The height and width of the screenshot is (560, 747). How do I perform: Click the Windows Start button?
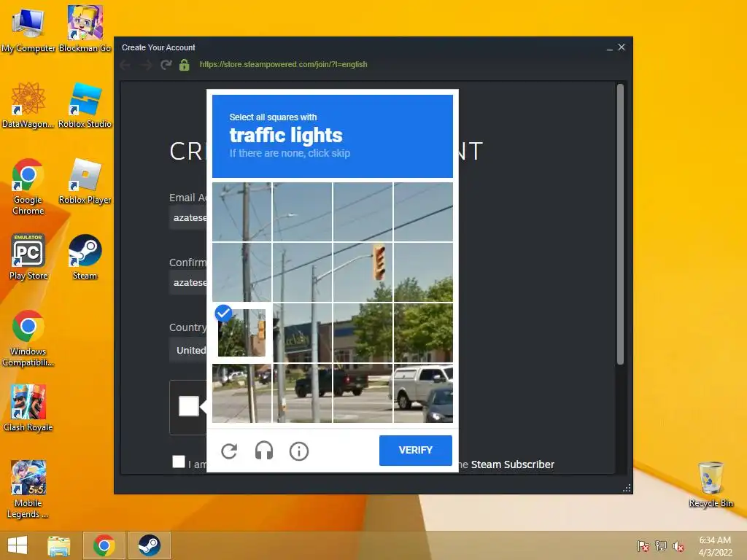18,545
